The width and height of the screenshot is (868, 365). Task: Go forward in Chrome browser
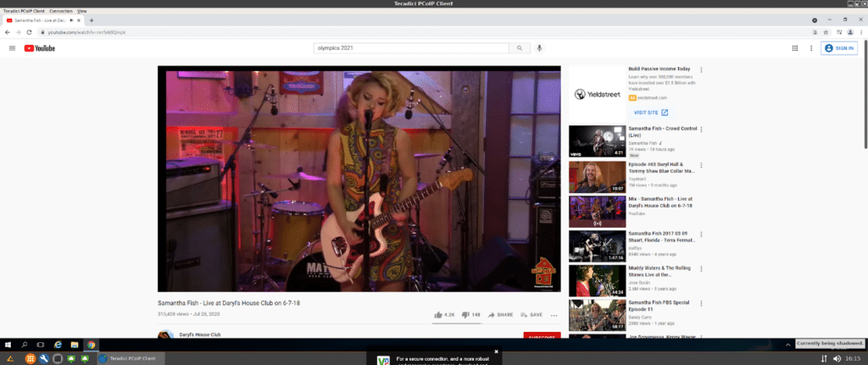click(19, 32)
